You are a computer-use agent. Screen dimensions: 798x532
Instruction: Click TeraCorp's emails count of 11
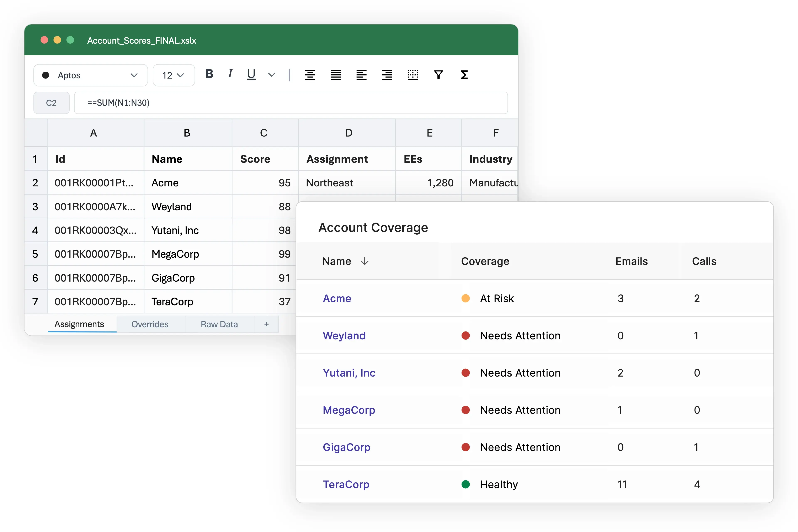coord(622,484)
